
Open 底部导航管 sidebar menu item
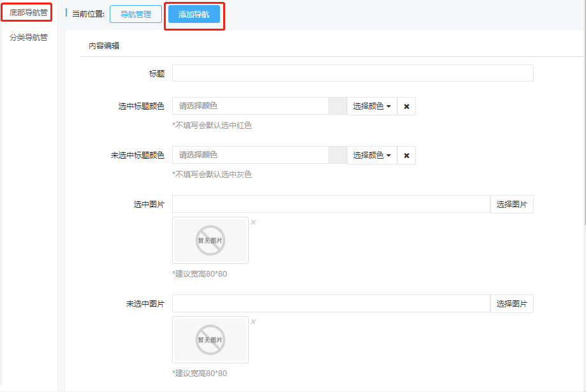click(x=29, y=13)
